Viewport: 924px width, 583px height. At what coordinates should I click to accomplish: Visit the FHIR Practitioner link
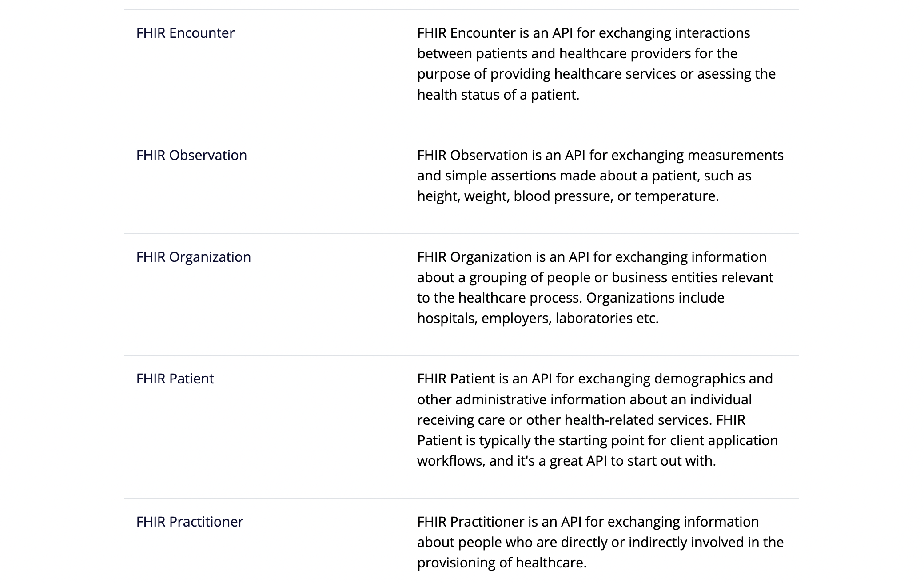click(x=190, y=522)
